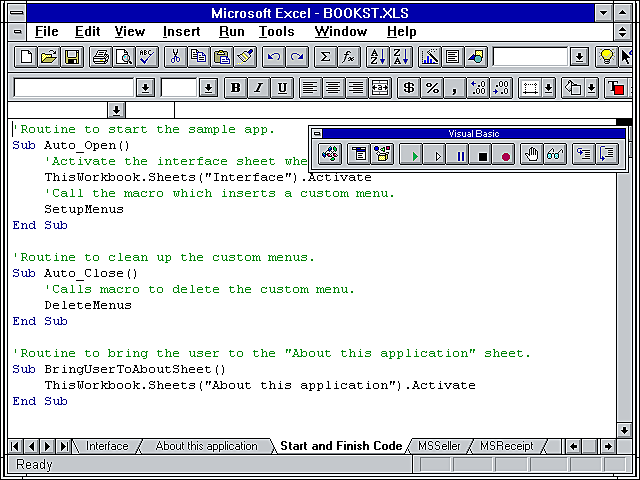Screen dimensions: 640x480
Task: Open the Font size dropdown arrow
Action: pos(208,87)
